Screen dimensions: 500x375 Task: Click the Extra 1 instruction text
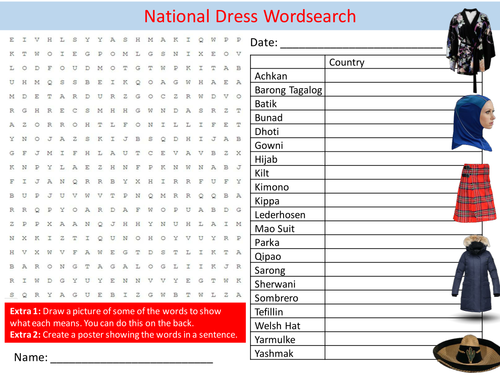[115, 317]
